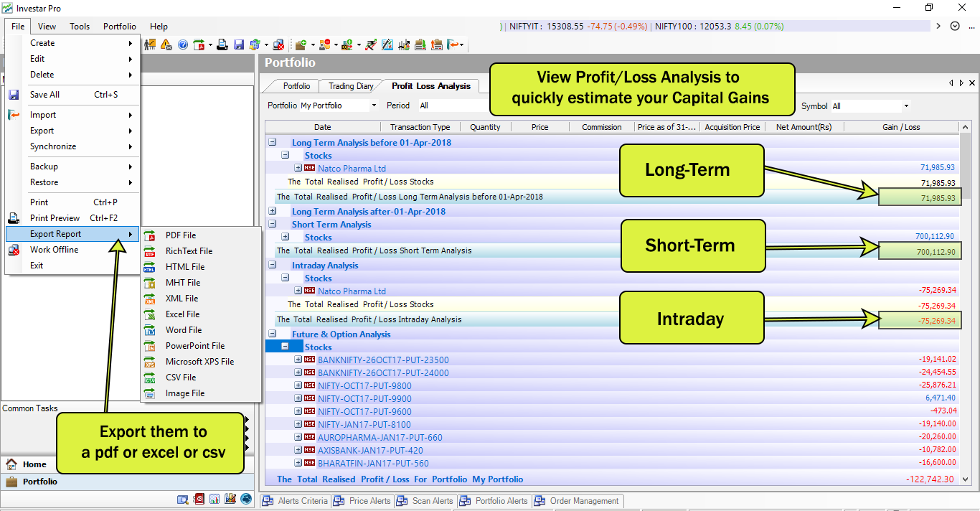Image resolution: width=980 pixels, height=511 pixels.
Task: Click the globe icon in bottom-left panel
Action: [x=246, y=499]
